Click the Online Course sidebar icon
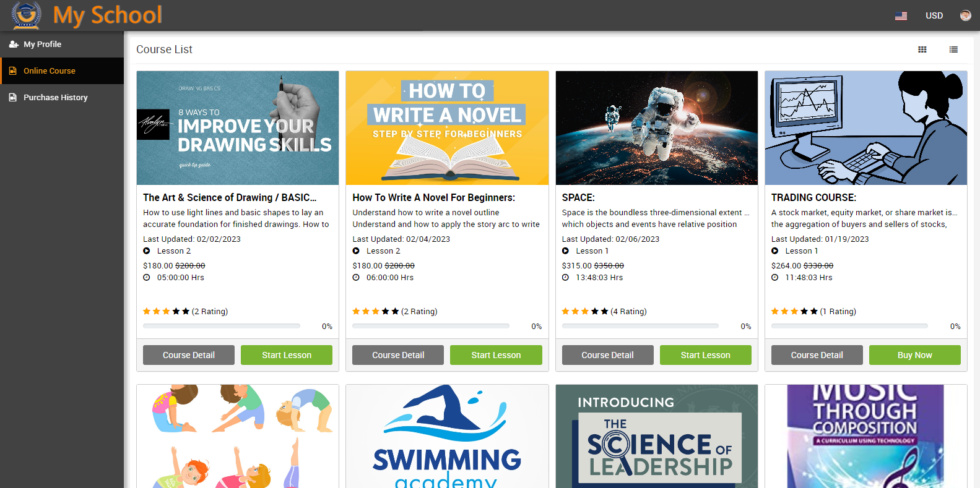This screenshot has height=488, width=980. coord(13,71)
